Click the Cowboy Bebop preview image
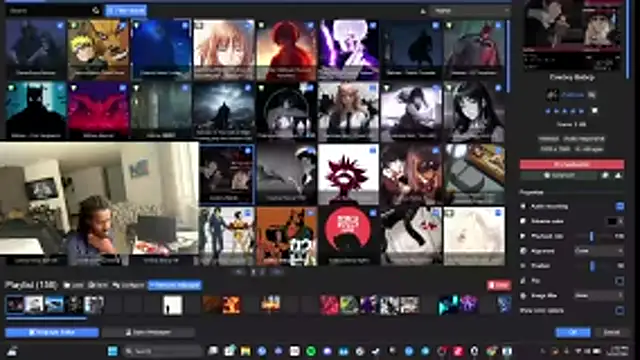The height and width of the screenshot is (360, 640). click(572, 35)
